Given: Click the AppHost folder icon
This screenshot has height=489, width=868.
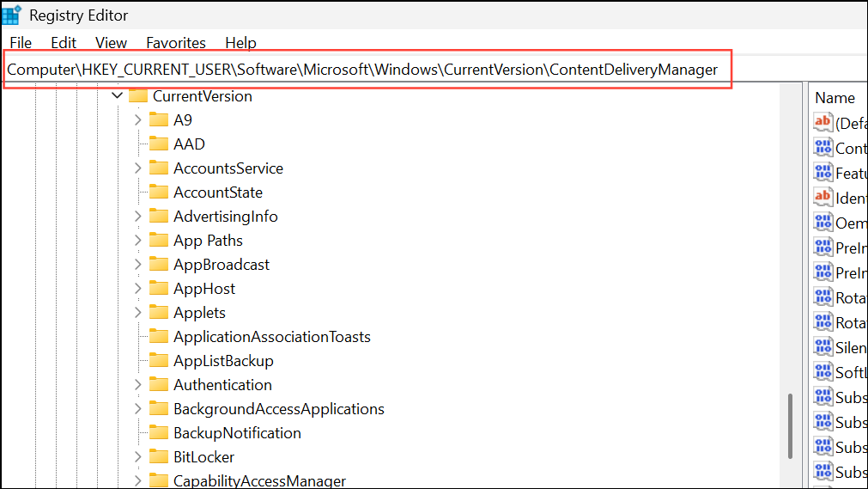Looking at the screenshot, I should coord(159,288).
